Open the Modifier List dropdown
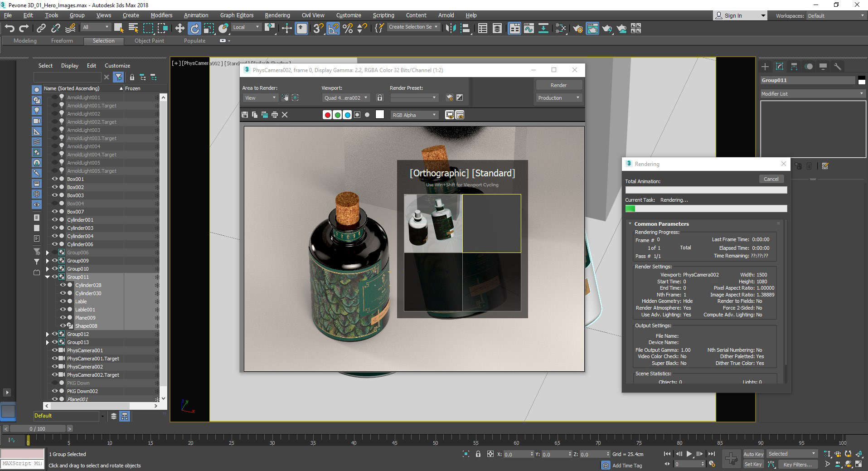Screen dimensions: 868x471 tap(813, 94)
